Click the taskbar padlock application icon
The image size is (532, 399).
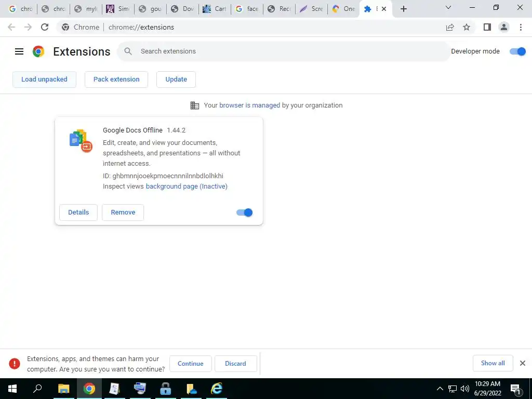165,389
